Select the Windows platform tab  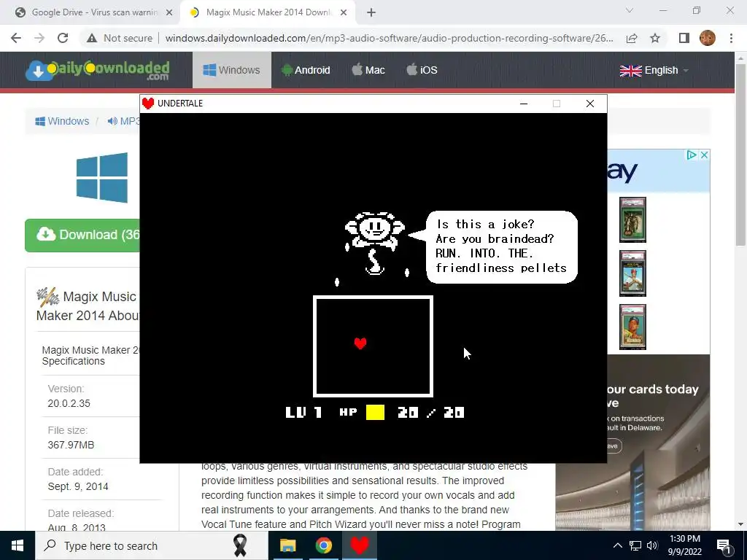click(232, 70)
